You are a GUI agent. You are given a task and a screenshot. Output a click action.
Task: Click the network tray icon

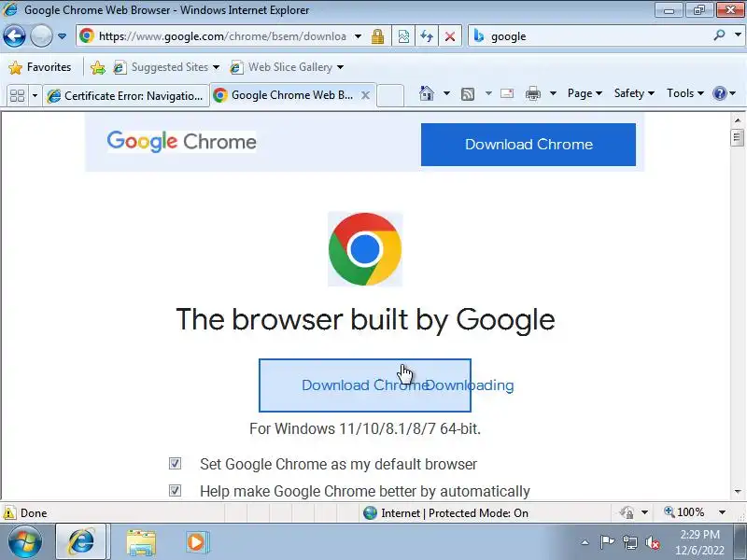tap(629, 542)
